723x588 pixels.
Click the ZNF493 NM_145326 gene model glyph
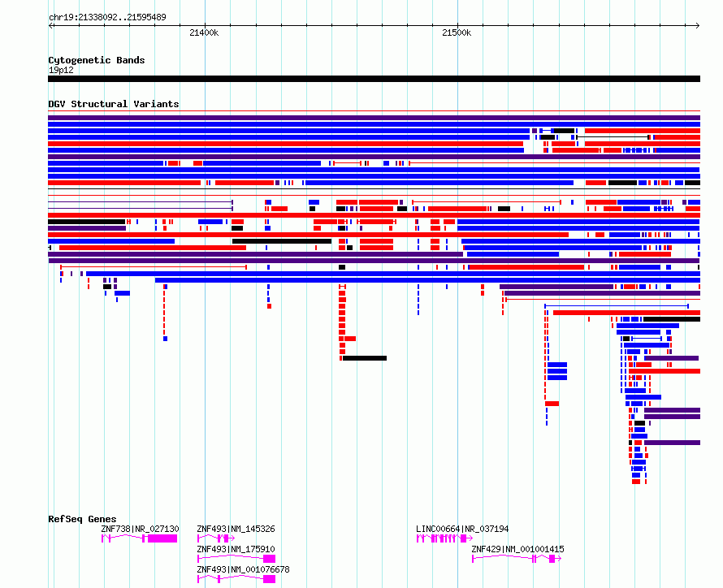(x=216, y=538)
